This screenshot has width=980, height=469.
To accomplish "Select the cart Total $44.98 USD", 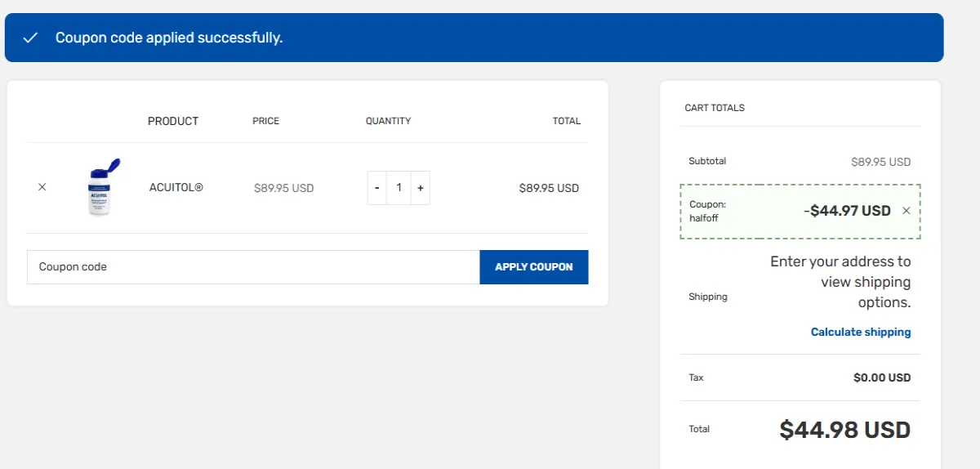I will 845,430.
